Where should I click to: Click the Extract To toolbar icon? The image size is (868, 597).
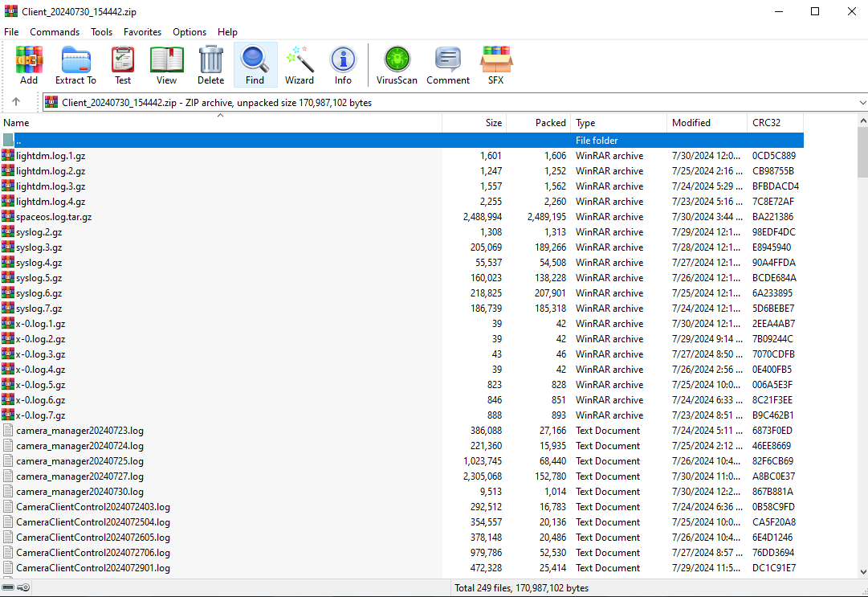tap(75, 65)
